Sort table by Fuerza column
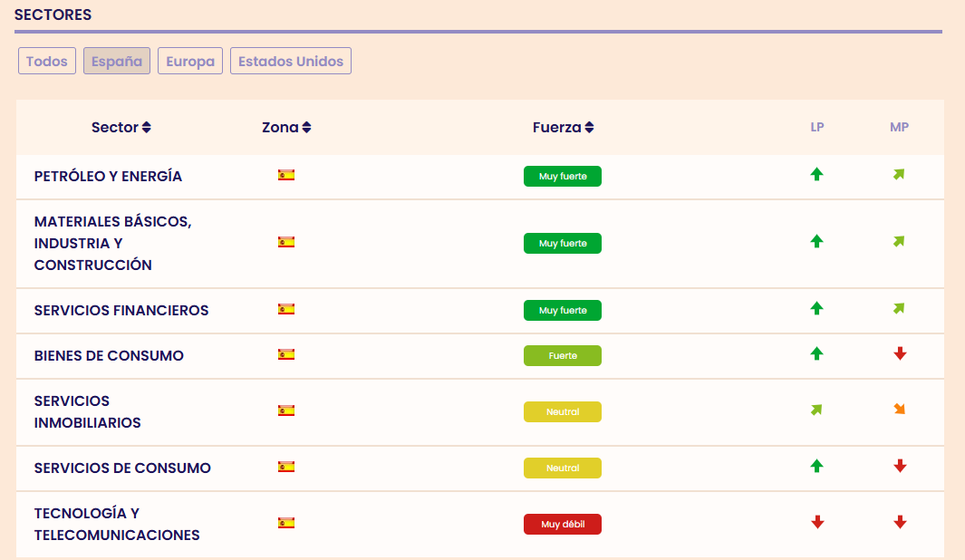Viewport: 965px width, 560px height. pos(563,128)
